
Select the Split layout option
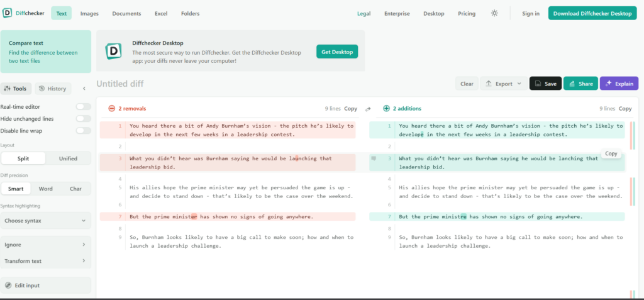click(x=23, y=158)
